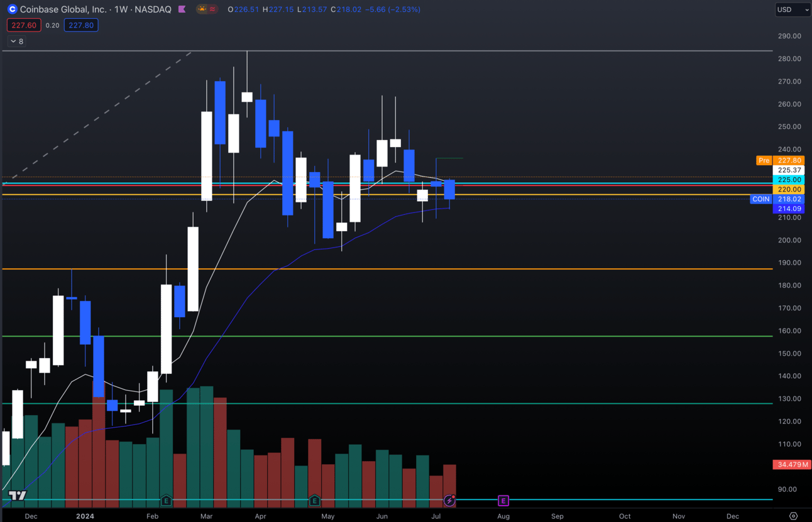The image size is (812, 522).
Task: Open the USD currency dropdown
Action: 793,9
